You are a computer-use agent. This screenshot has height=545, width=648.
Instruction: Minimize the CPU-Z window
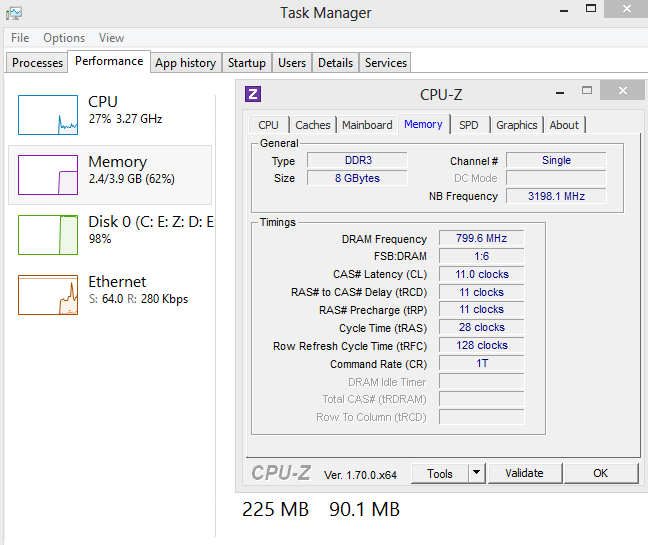point(560,91)
